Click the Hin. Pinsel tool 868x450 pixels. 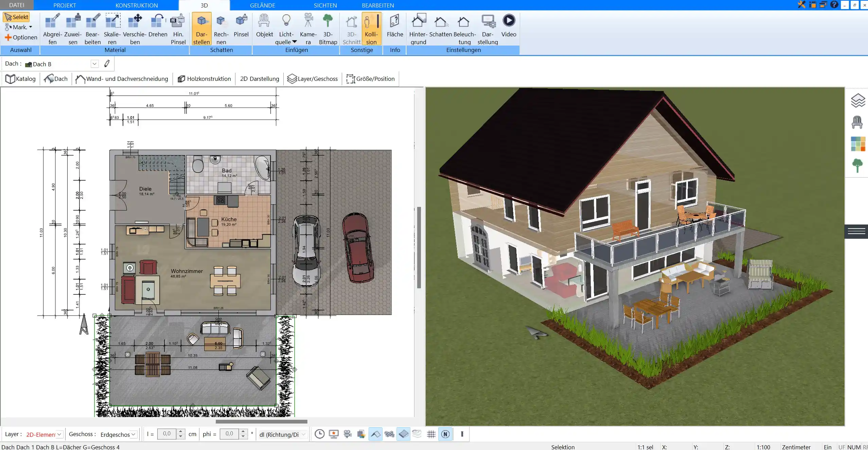coord(178,29)
